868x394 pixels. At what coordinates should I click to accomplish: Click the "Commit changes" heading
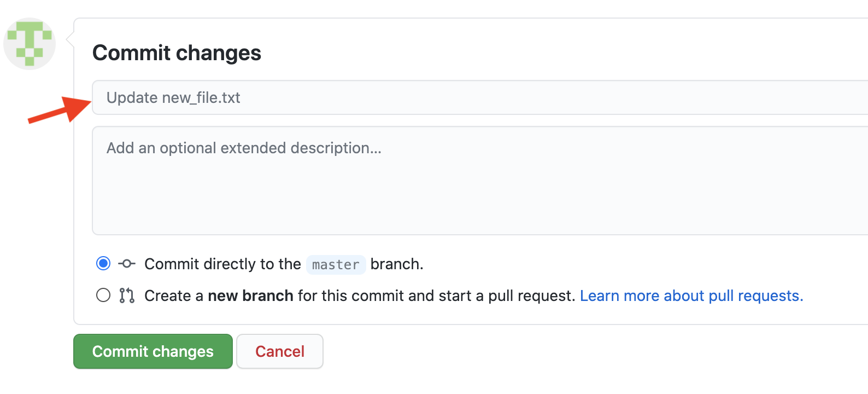tap(177, 53)
